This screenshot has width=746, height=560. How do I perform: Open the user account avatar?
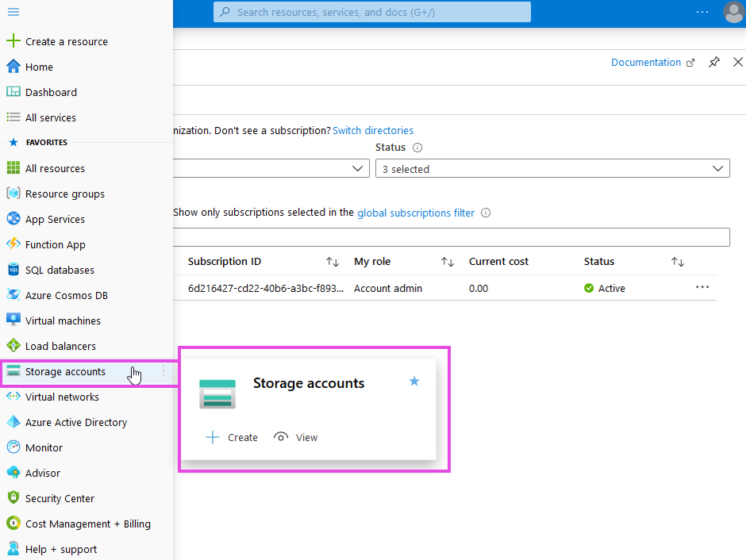(733, 12)
